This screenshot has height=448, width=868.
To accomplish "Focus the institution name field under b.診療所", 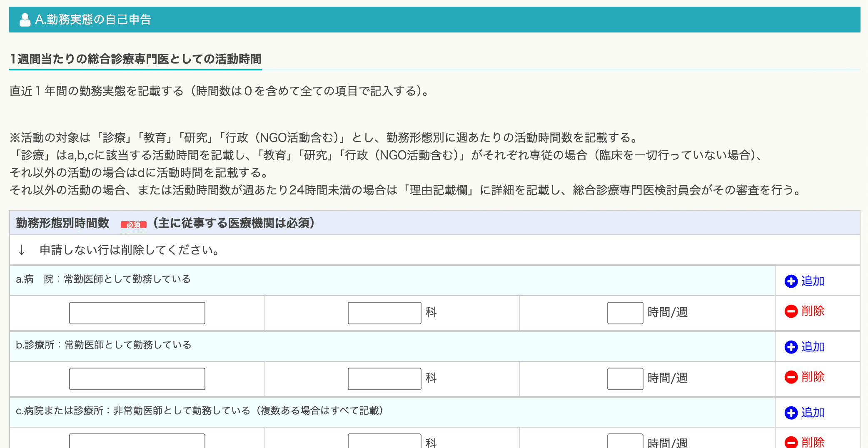I will 137,379.
